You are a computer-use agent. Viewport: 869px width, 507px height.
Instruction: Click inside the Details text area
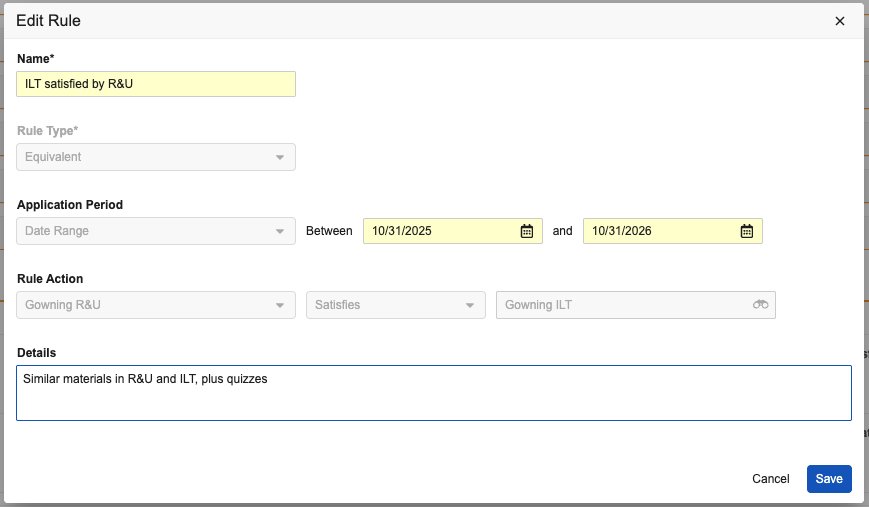coord(434,393)
